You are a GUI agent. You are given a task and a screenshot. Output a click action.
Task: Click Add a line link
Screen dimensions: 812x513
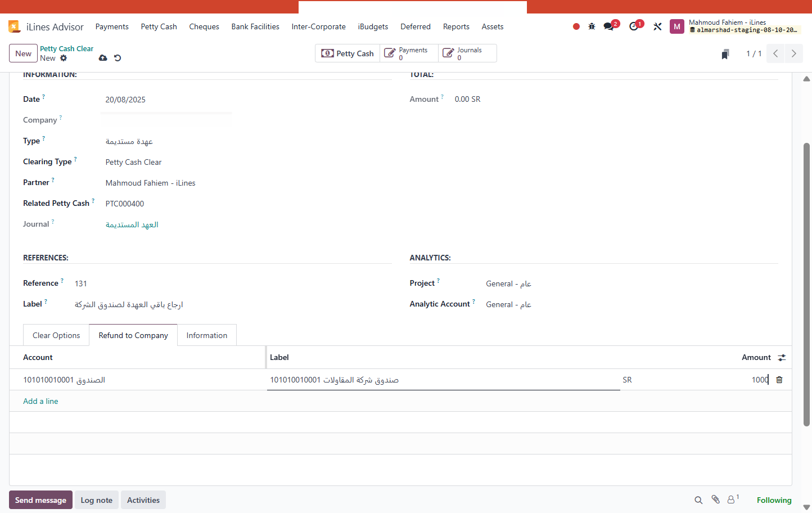point(40,401)
